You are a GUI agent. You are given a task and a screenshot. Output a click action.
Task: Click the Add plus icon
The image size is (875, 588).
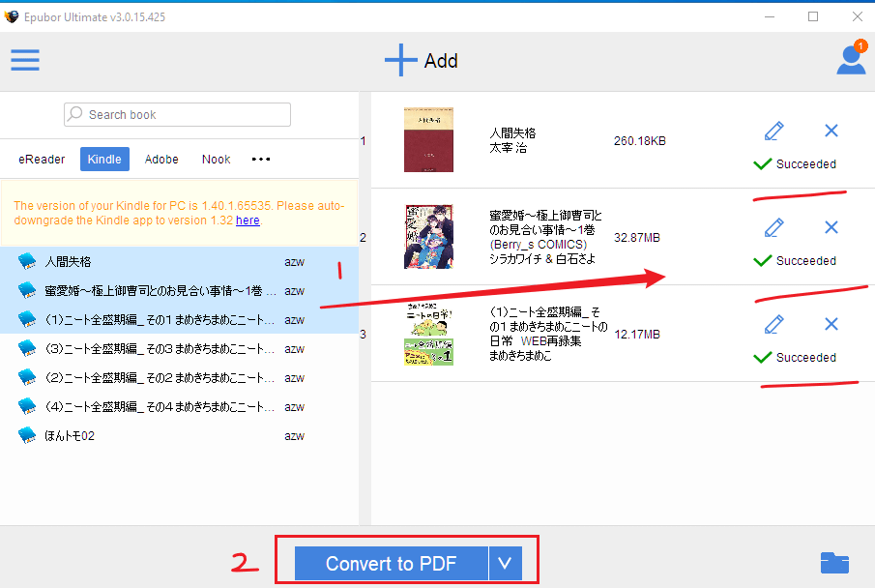pos(400,60)
